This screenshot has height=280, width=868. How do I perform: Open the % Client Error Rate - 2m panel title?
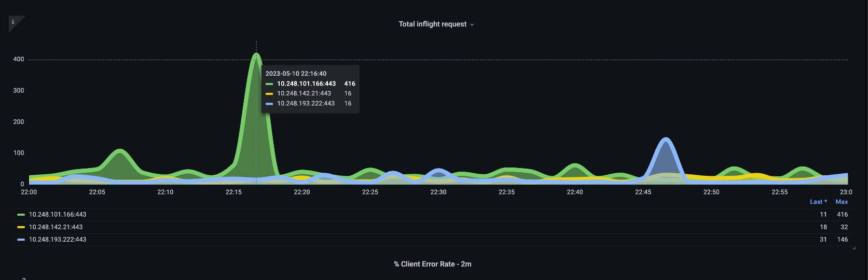pos(432,264)
